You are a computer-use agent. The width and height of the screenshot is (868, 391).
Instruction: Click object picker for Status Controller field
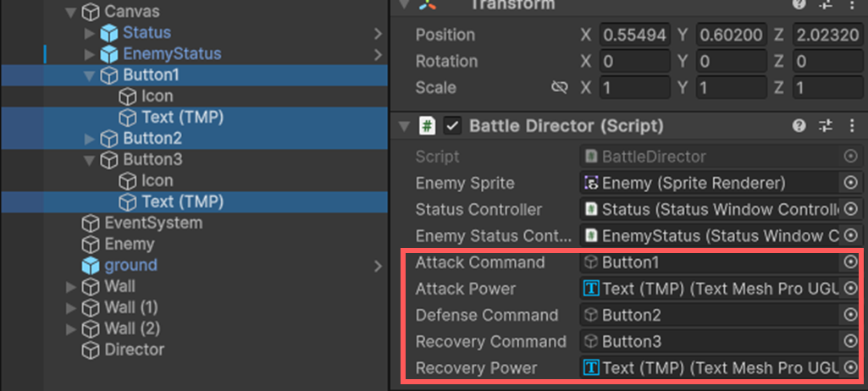coord(850,209)
